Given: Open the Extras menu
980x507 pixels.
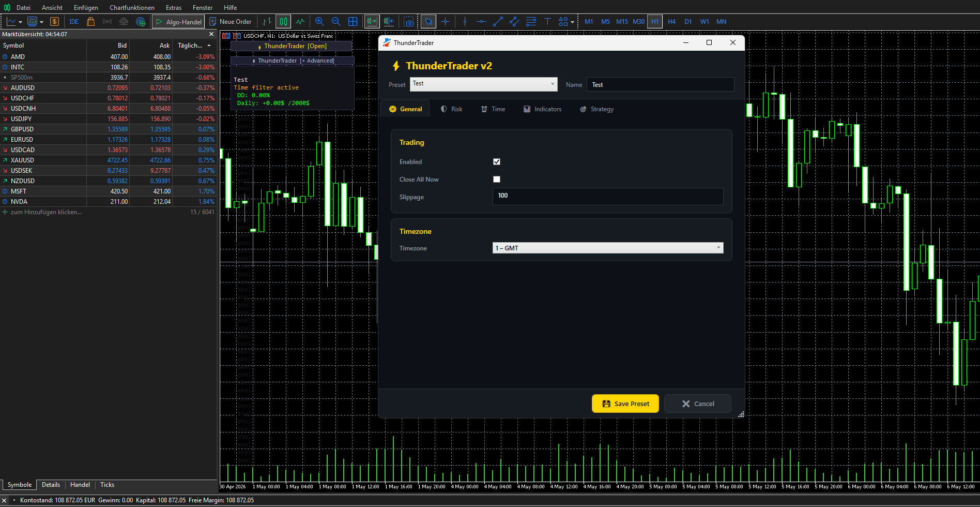Looking at the screenshot, I should coord(174,7).
